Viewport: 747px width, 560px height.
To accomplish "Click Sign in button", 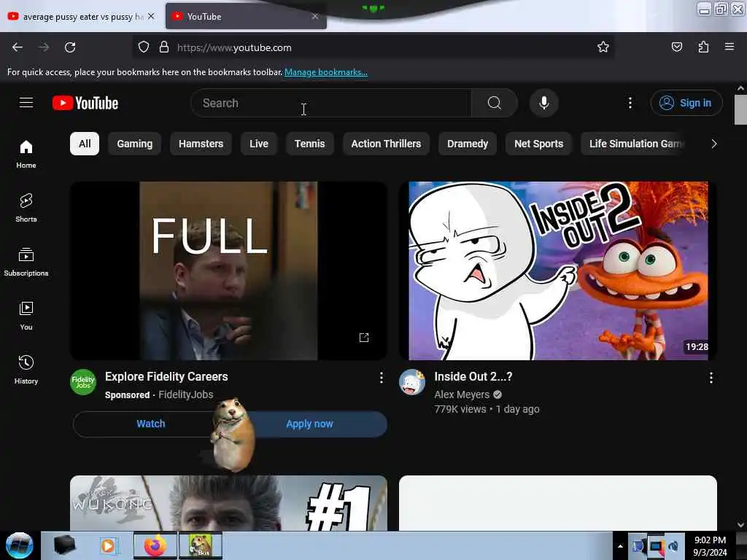I will [x=686, y=103].
